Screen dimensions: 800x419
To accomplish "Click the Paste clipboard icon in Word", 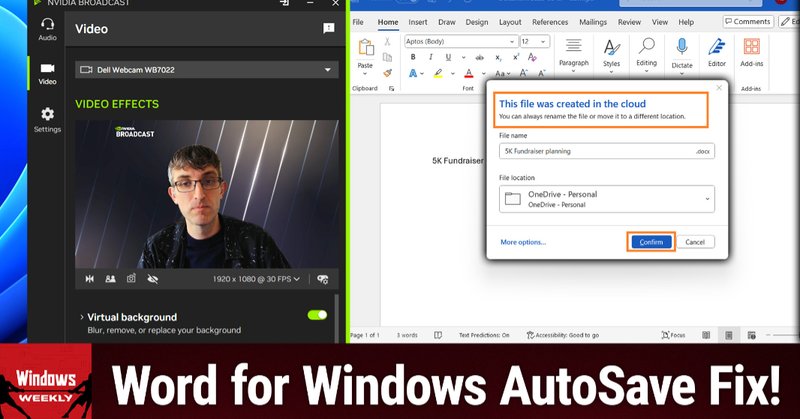I will [365, 47].
